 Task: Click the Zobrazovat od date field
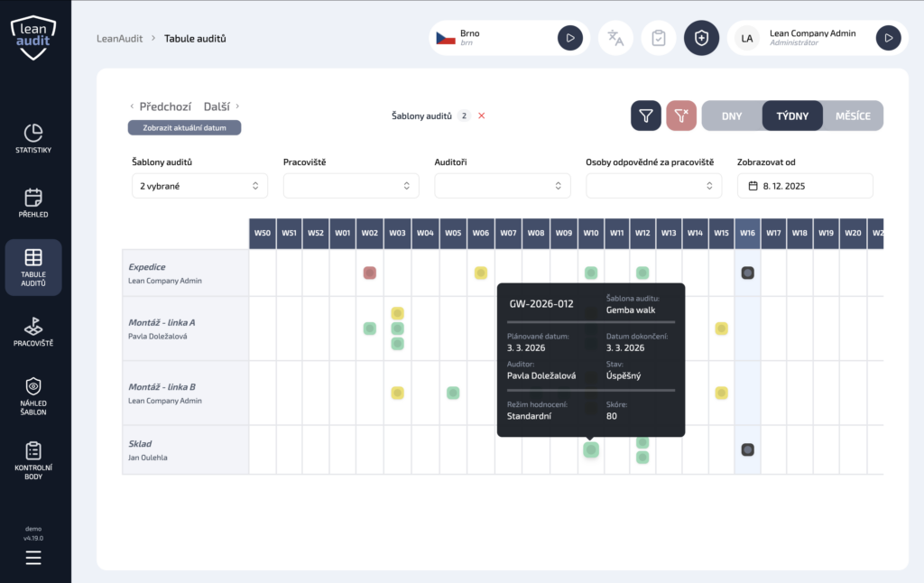(x=805, y=186)
